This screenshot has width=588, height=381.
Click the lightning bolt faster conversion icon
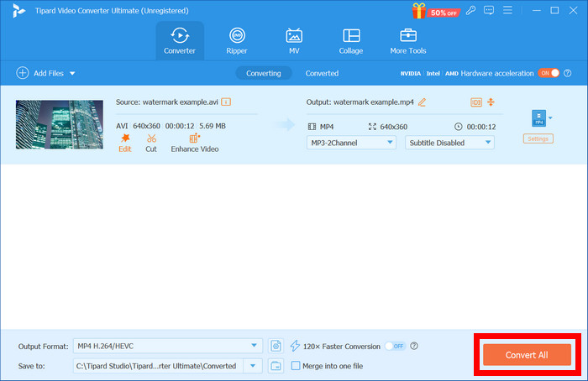click(x=295, y=346)
